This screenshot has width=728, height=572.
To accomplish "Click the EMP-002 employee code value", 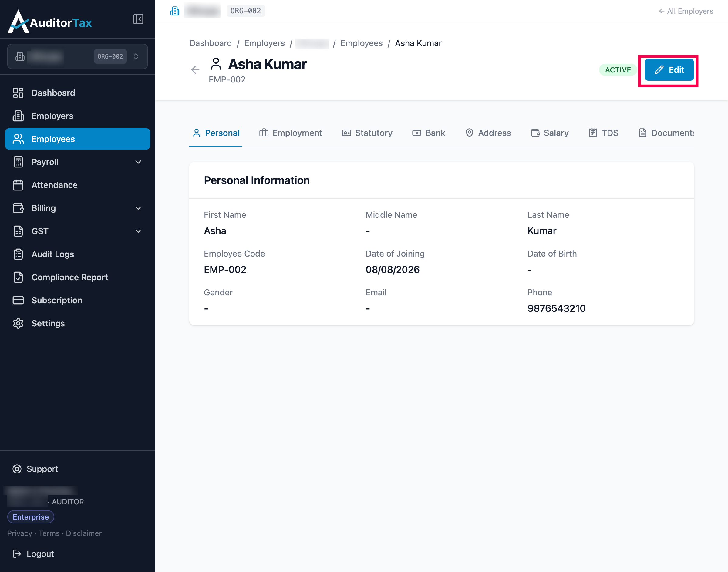I will tap(225, 270).
